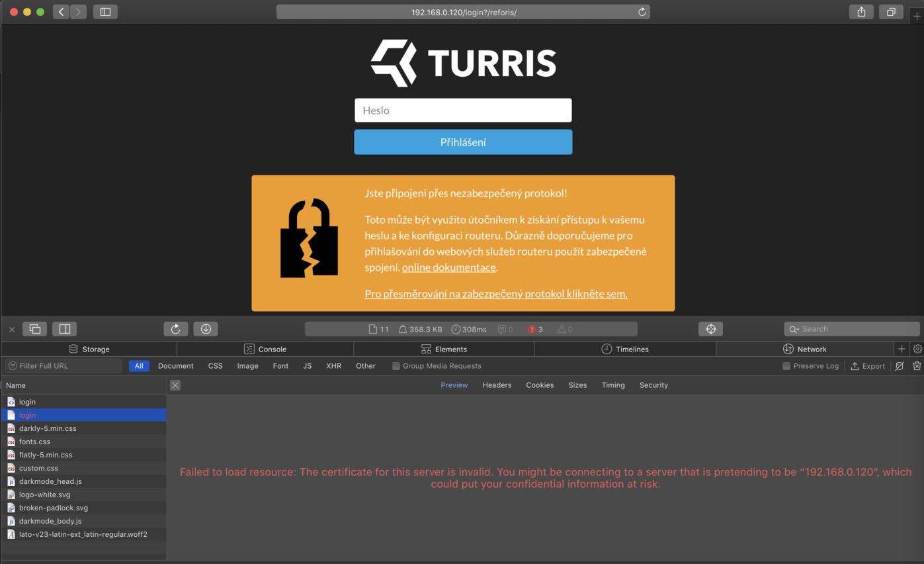
Task: Toggle disable resource caches icon
Action: [900, 366]
